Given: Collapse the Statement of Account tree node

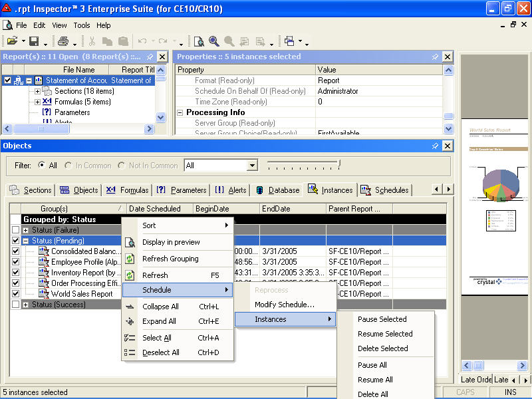Looking at the screenshot, I should tap(29, 80).
